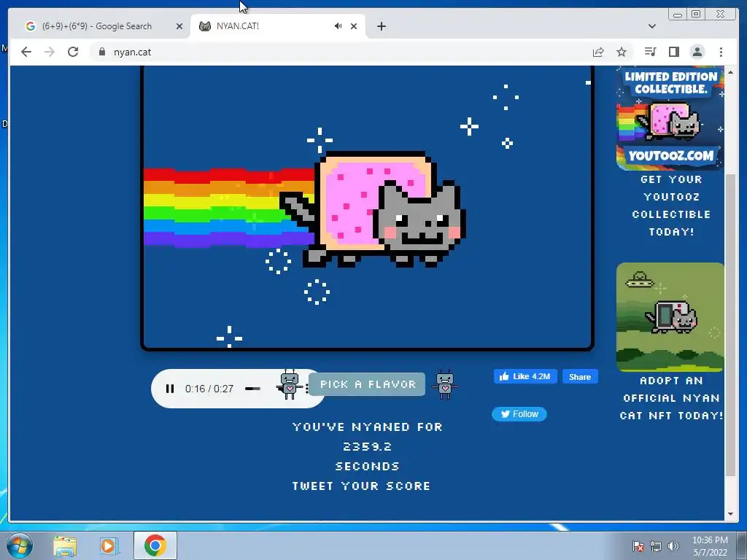Click the disabled forward navigation arrow
The height and width of the screenshot is (560, 747).
click(x=50, y=52)
